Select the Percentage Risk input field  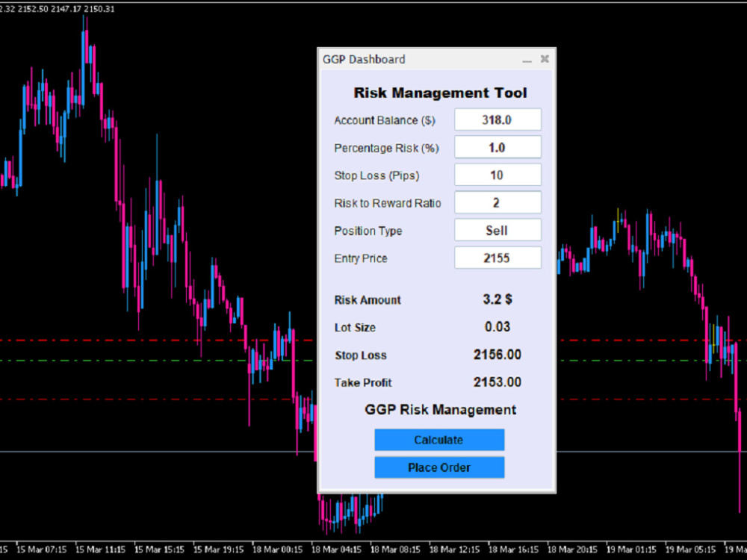(x=498, y=147)
